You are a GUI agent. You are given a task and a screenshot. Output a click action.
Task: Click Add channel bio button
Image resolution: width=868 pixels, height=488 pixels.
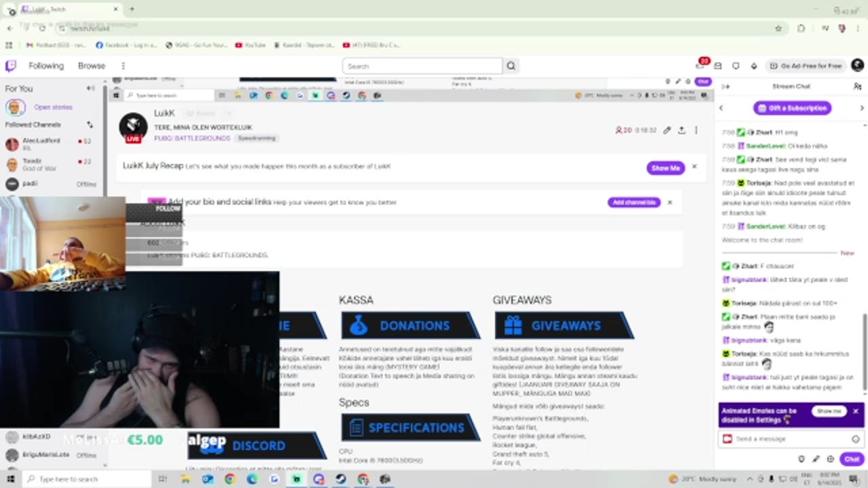(634, 203)
